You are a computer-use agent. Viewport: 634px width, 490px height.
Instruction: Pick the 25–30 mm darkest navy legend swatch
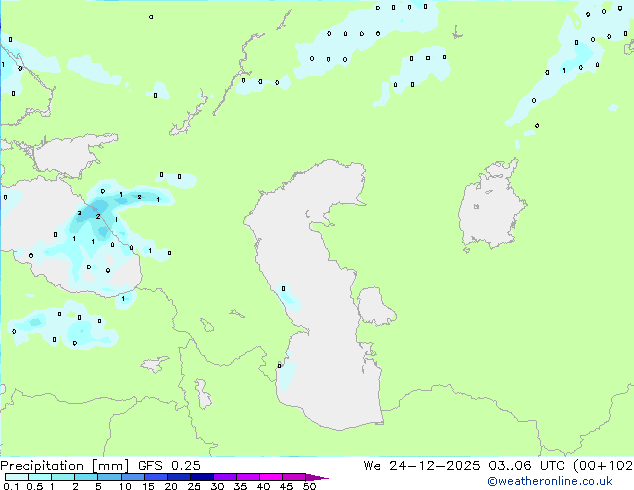202,477
